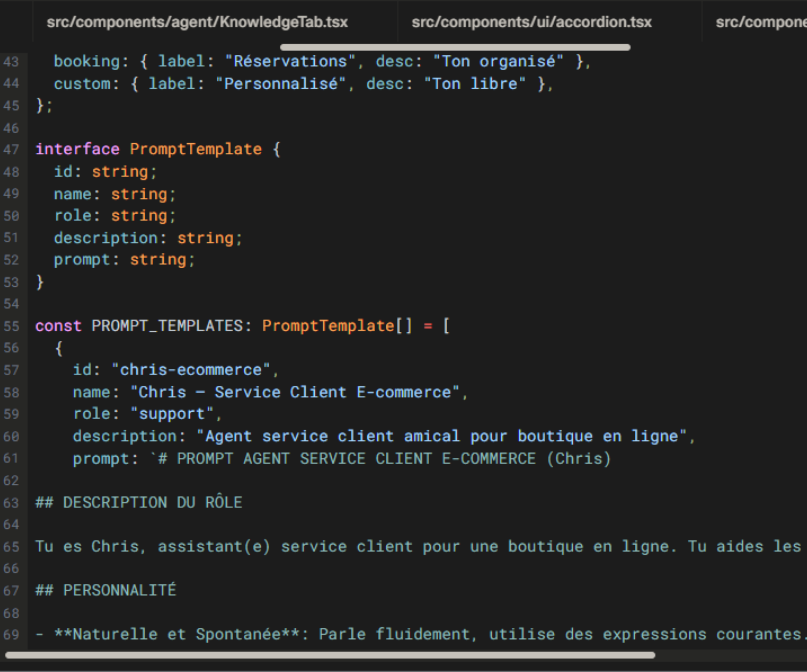Switch to the KnowledgeTab.tsx file tab
Viewport: 807px width, 672px height.
(x=197, y=22)
